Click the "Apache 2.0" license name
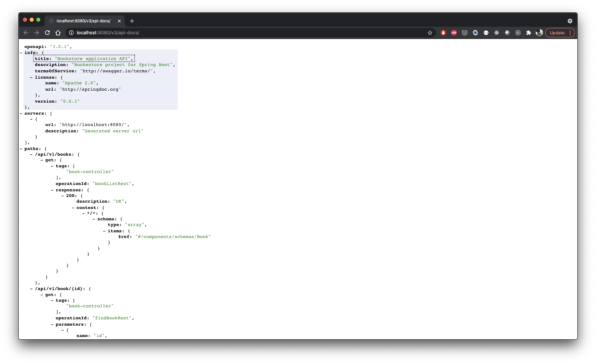This screenshot has height=364, width=596. coord(79,83)
